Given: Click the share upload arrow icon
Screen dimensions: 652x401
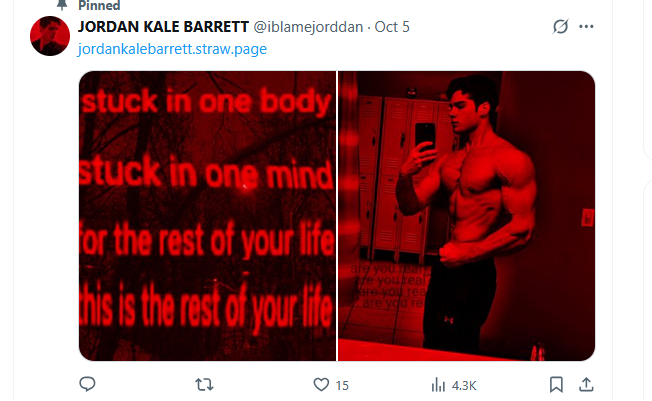Looking at the screenshot, I should coord(586,384).
